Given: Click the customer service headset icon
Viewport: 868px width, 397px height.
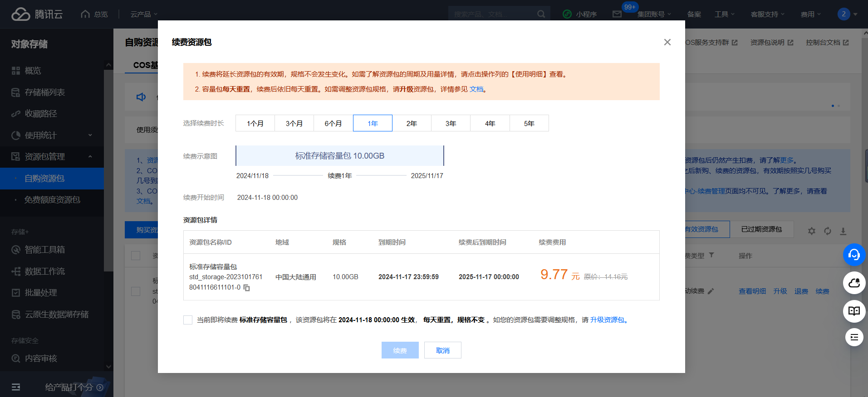Looking at the screenshot, I should 854,255.
